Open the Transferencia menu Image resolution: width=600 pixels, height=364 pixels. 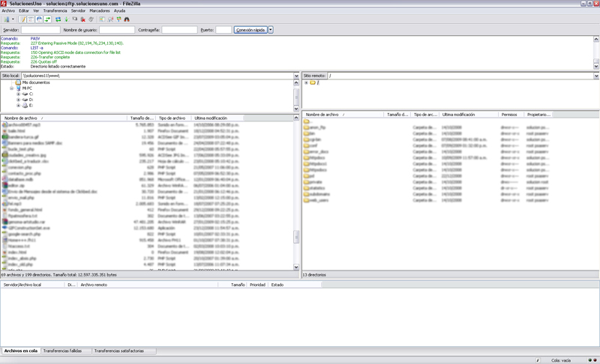pos(55,10)
